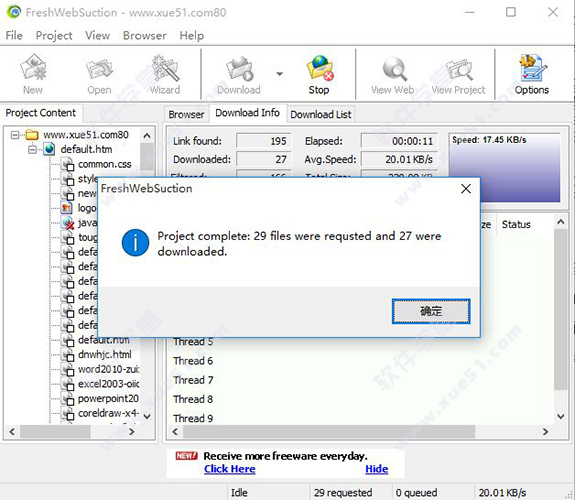Image resolution: width=575 pixels, height=500 pixels.
Task: Click the image icon beside logo
Action: 66,208
